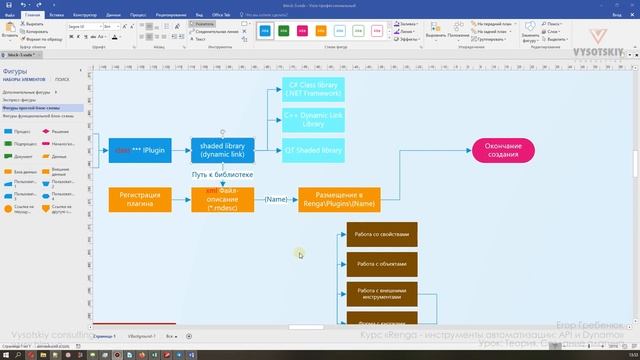The image size is (640, 360).
Task: Open the File (Файл) tab
Action: click(x=10, y=15)
